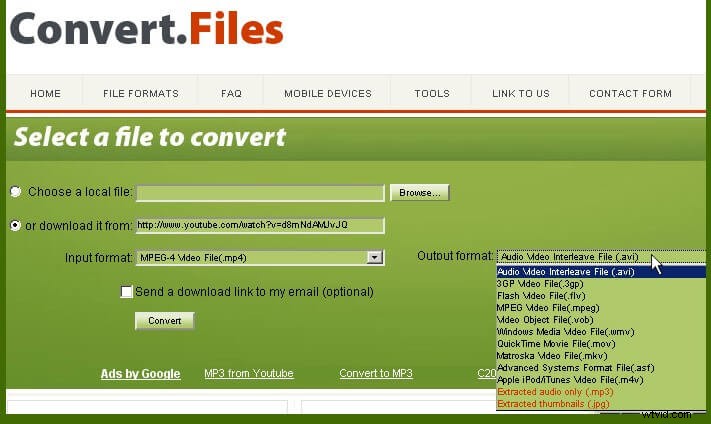Open the CONTACT FORM page
The image size is (711, 424).
click(x=630, y=93)
